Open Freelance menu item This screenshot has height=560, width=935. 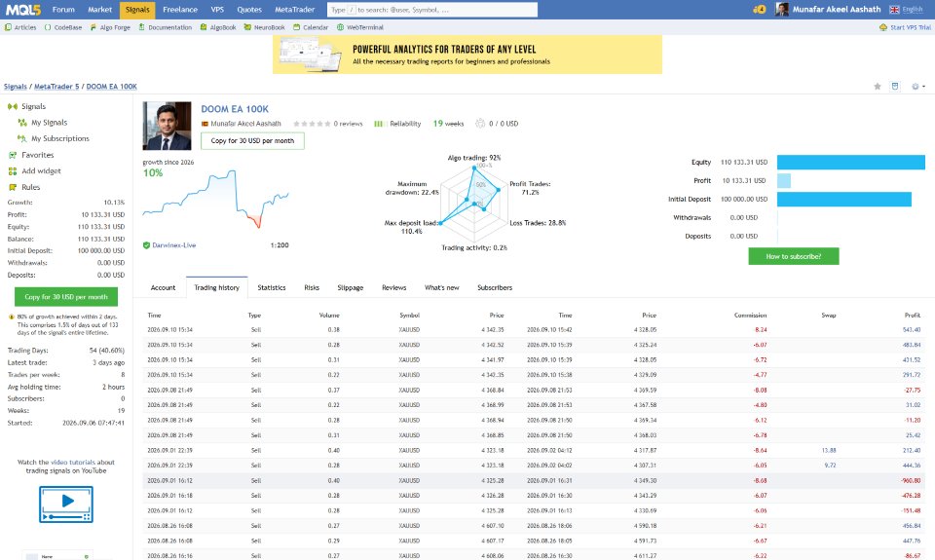point(180,10)
